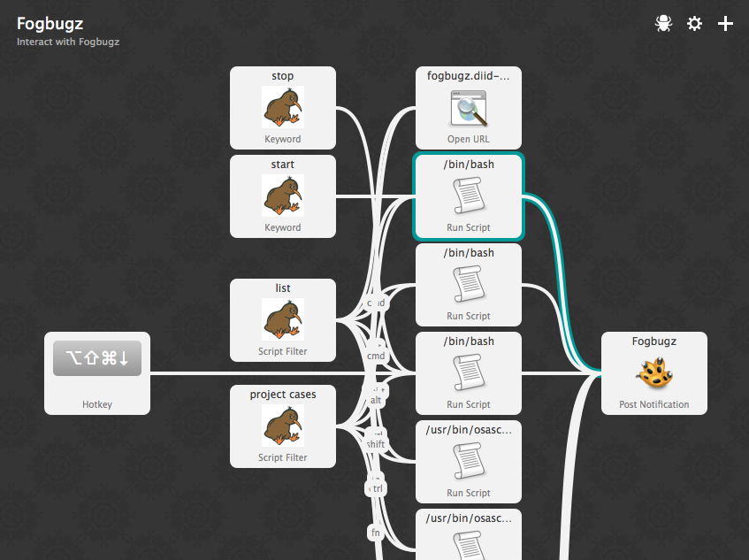Add a new workflow object with plus

[x=725, y=23]
